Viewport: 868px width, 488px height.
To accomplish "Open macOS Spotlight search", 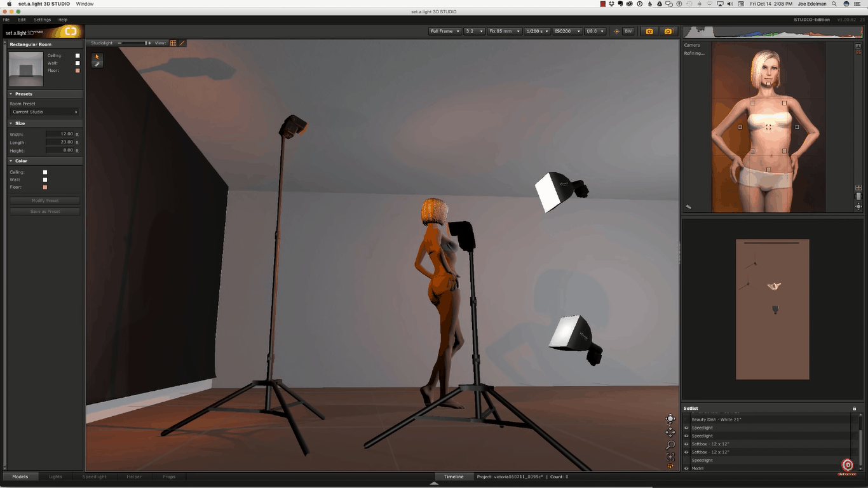I will pyautogui.click(x=834, y=4).
